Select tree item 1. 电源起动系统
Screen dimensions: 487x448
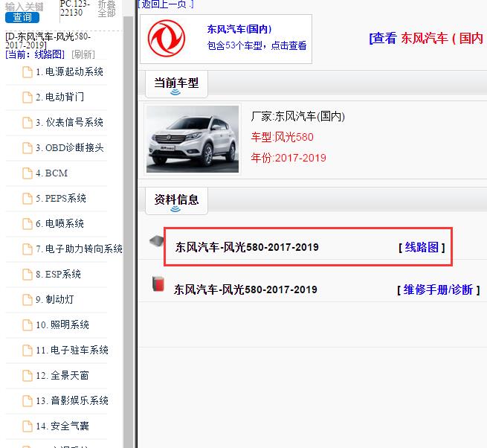70,72
